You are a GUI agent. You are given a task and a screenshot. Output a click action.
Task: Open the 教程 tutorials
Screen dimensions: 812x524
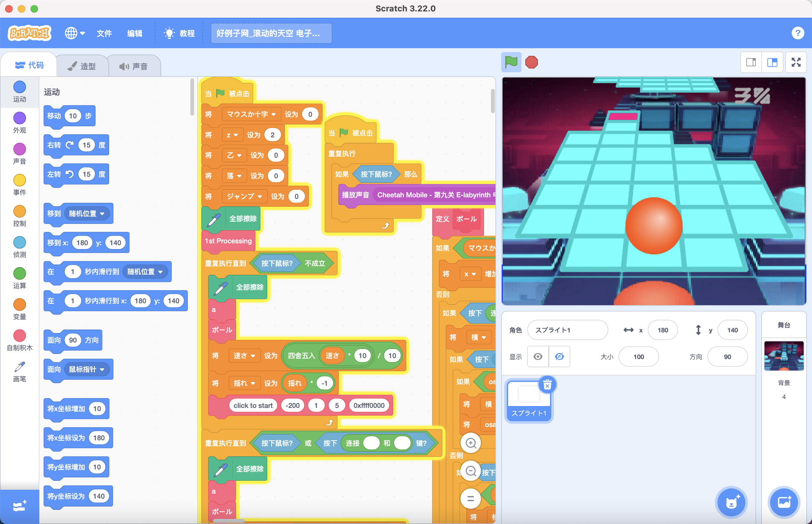pos(179,33)
